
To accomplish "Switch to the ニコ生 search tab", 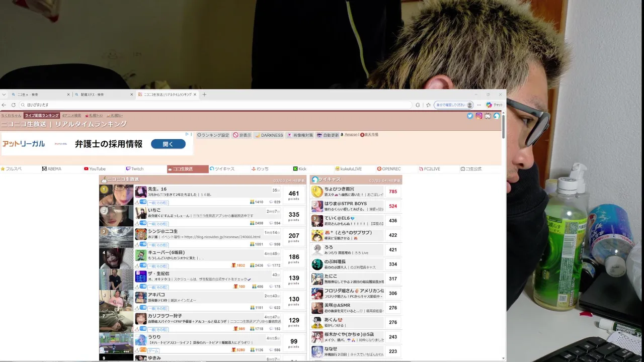I will (40, 95).
